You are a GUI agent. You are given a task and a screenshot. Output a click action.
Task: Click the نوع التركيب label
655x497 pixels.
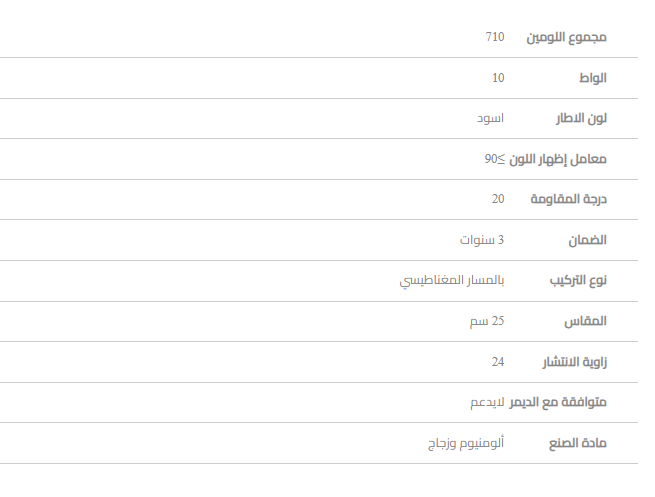578,282
